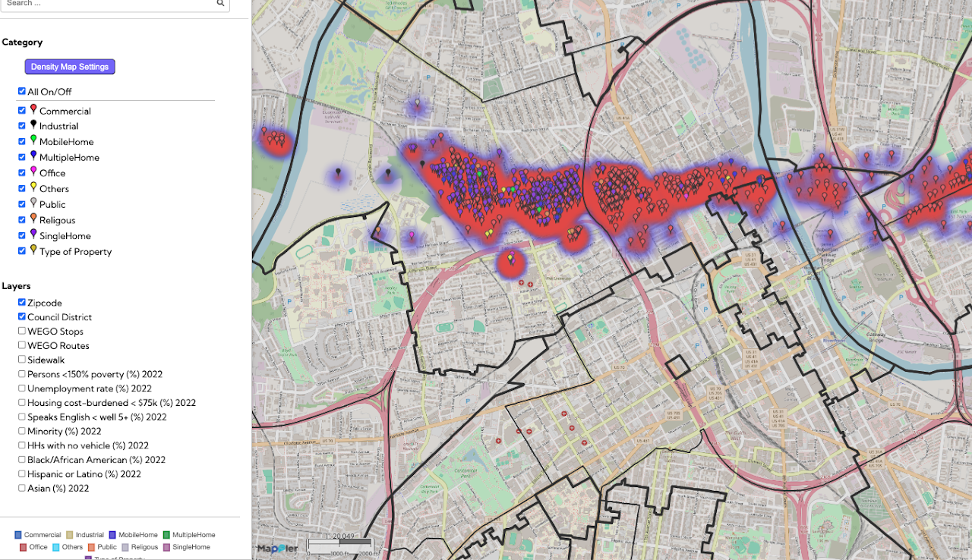Click the magenta Office pin icon
This screenshot has height=560, width=972.
click(33, 172)
